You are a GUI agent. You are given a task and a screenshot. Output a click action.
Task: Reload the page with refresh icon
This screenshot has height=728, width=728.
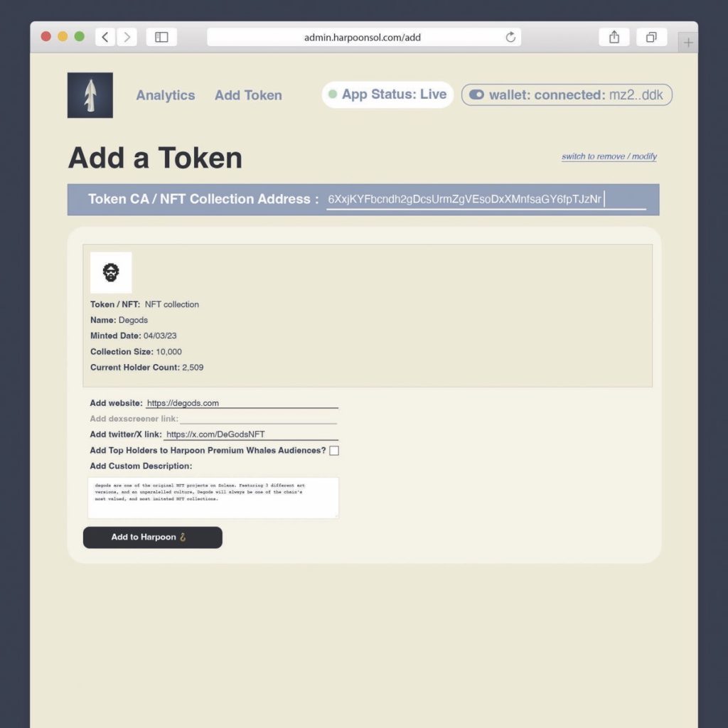pyautogui.click(x=510, y=37)
